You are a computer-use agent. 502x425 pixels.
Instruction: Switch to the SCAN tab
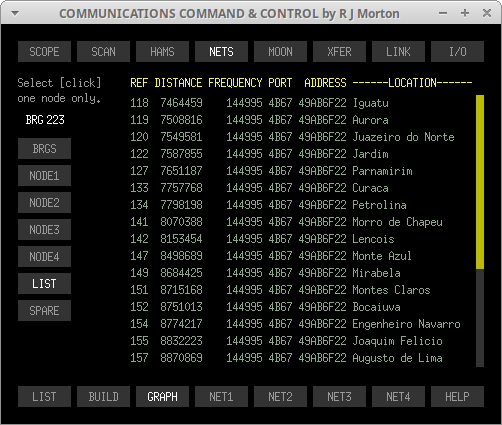click(103, 52)
